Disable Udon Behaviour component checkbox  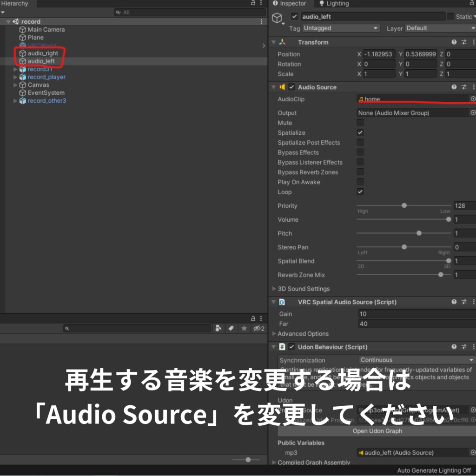(x=291, y=347)
